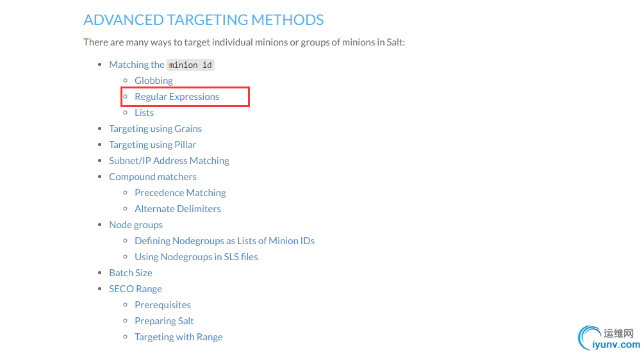Click the Precedence Matching link
644x355 pixels.
click(180, 193)
